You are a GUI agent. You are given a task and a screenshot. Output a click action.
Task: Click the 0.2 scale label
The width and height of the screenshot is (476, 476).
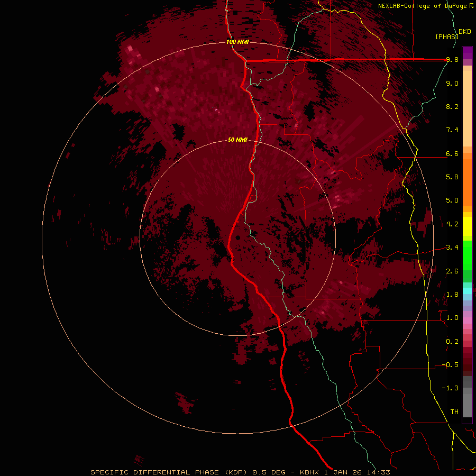(x=452, y=342)
